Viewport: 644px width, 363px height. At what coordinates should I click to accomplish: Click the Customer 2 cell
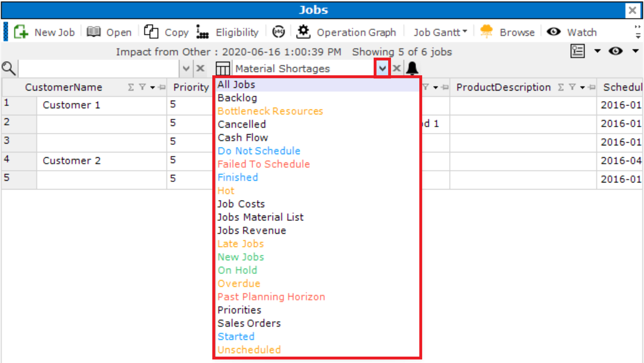click(x=102, y=161)
